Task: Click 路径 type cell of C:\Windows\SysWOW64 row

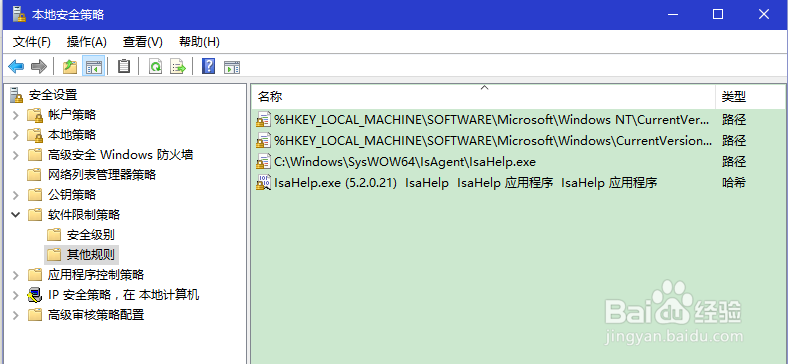Action: click(734, 162)
